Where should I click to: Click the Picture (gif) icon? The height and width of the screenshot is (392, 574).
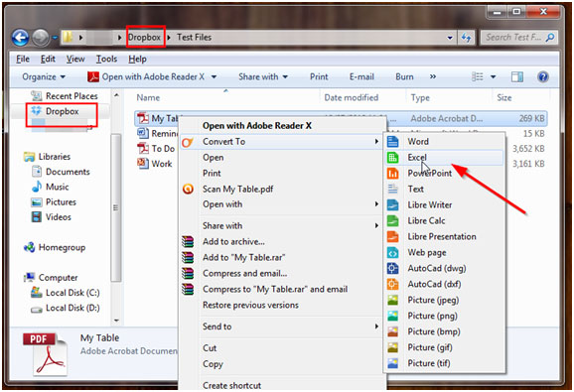pyautogui.click(x=392, y=347)
